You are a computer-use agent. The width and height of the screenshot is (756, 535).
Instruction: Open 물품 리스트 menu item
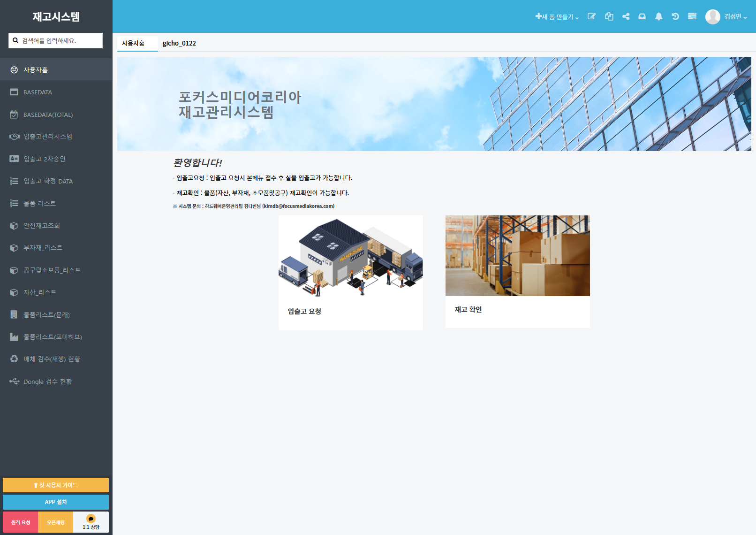pos(56,203)
